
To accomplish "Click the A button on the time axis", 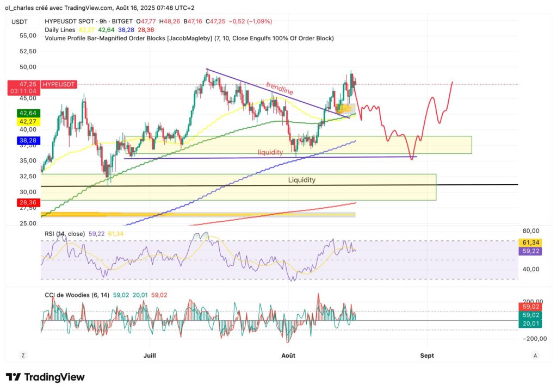I will tap(534, 354).
